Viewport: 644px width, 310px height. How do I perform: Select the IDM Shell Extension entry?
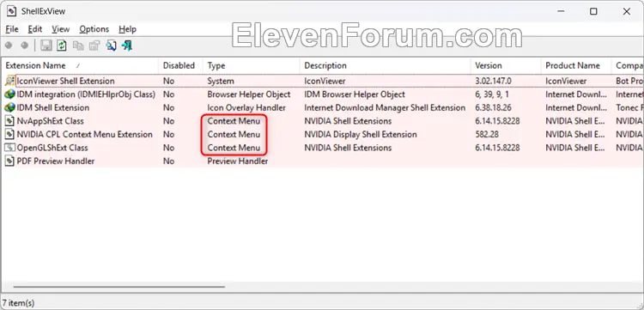coord(53,107)
